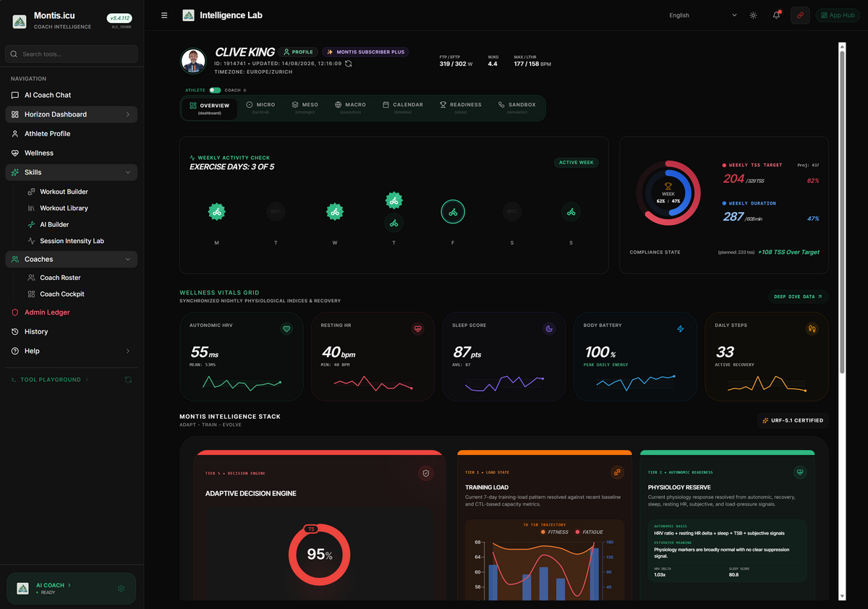The width and height of the screenshot is (868, 609).
Task: Open Coach Roster
Action: coord(60,278)
